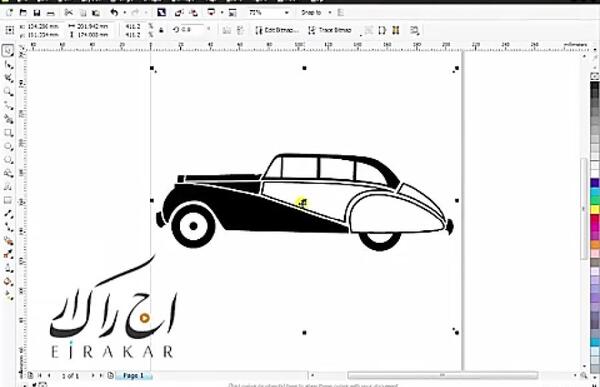Click the bracket-shaped icon in property bar
This screenshot has width=600, height=387.
point(382,30)
